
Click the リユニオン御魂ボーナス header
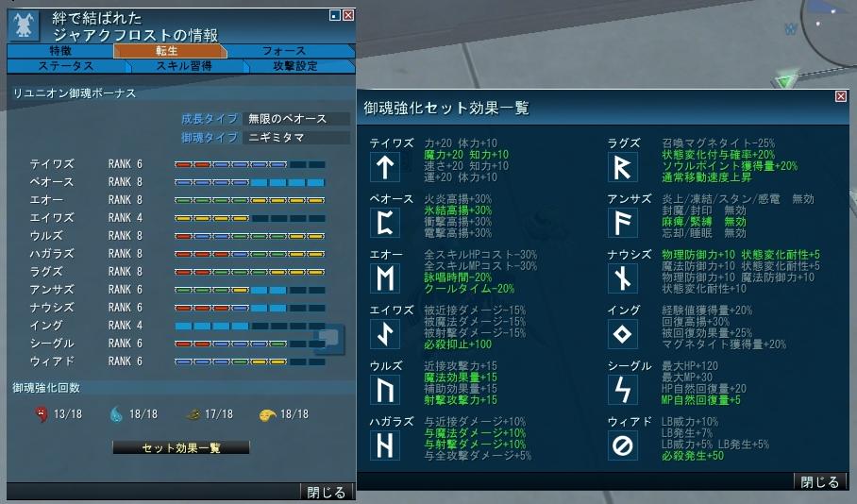(75, 93)
